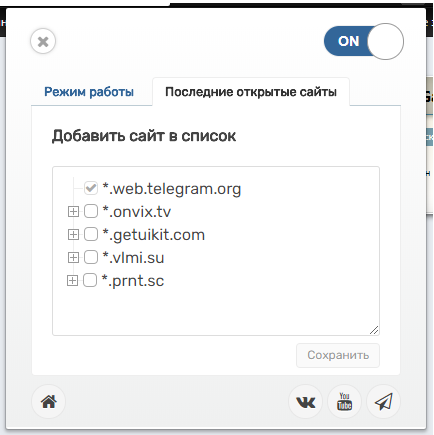
Task: Click the site list resize handle
Action: tap(374, 330)
